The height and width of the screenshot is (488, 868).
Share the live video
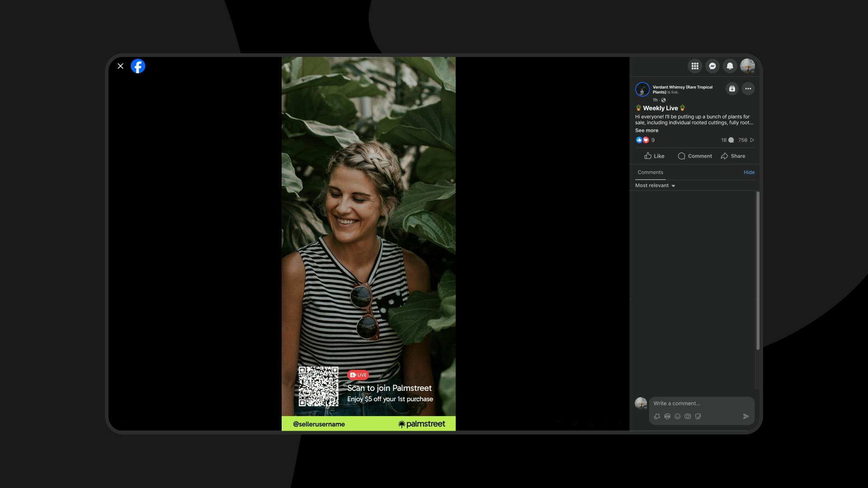point(733,156)
